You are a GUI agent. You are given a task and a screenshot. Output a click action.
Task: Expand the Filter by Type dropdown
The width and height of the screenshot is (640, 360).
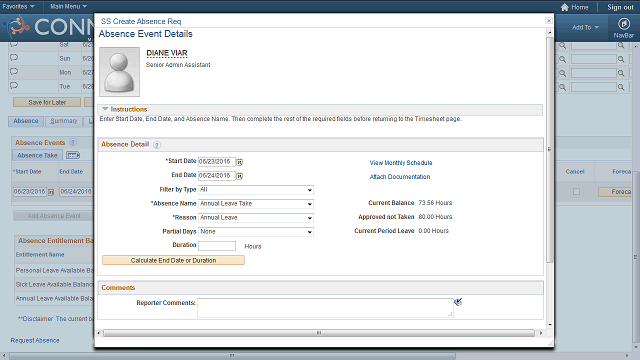pyautogui.click(x=256, y=190)
